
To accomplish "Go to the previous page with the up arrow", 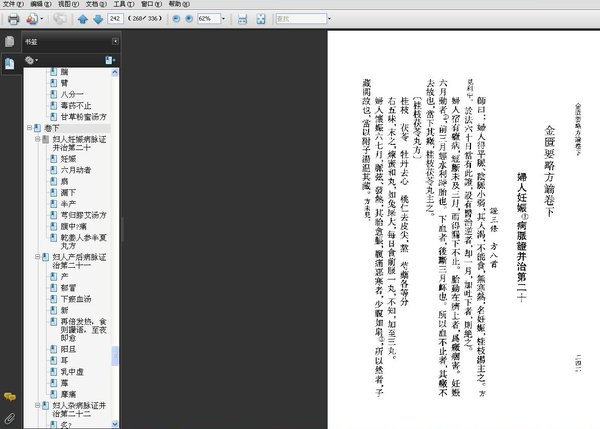I will coord(83,19).
